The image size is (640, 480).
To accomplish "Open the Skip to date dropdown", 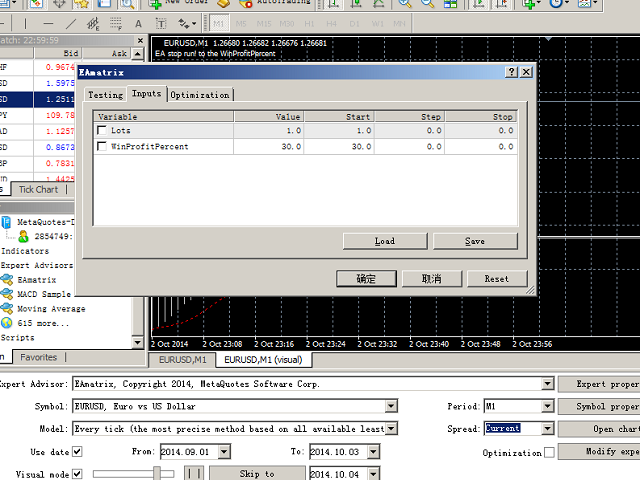I will point(373,474).
